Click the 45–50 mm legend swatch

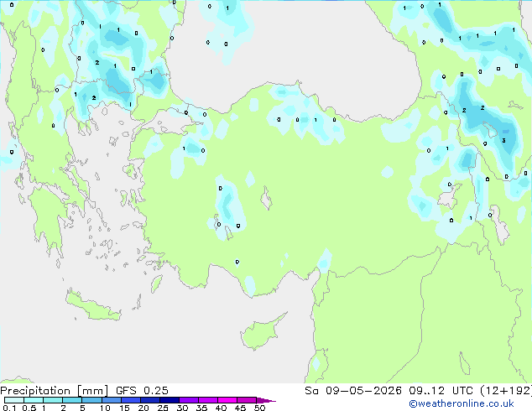[247, 400]
